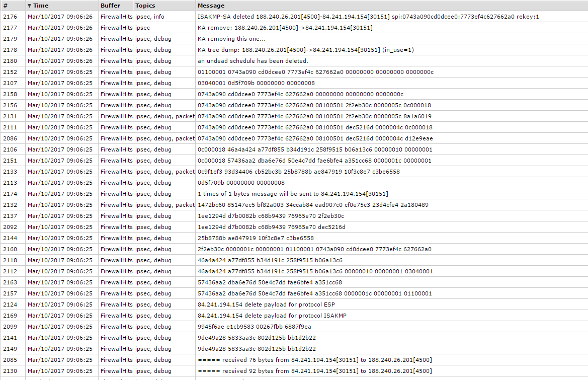The image size is (588, 380).
Task: Select row number 2158
Action: coord(10,94)
